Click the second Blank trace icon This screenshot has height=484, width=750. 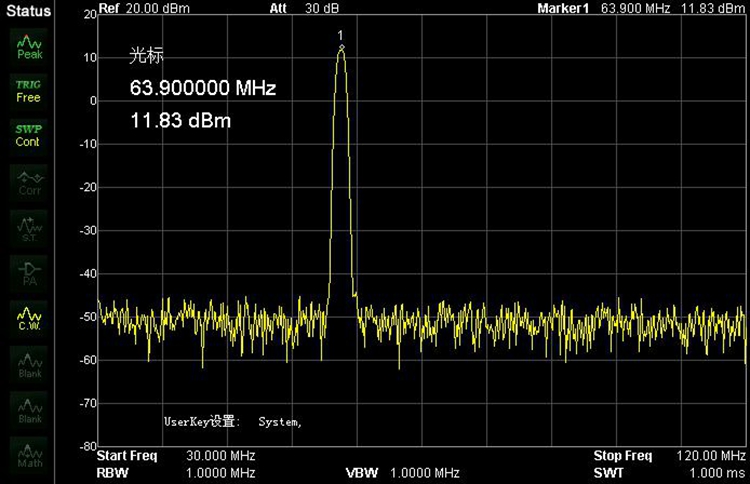coord(29,410)
